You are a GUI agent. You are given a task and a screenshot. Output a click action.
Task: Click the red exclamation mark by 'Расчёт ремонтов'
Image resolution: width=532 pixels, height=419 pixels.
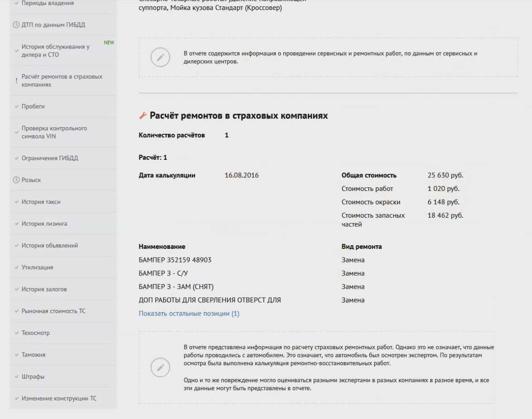pos(16,81)
